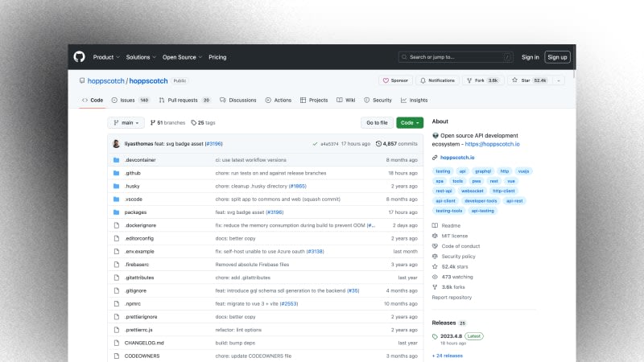Open the CHANGELOG.md file
644x362 pixels.
144,343
